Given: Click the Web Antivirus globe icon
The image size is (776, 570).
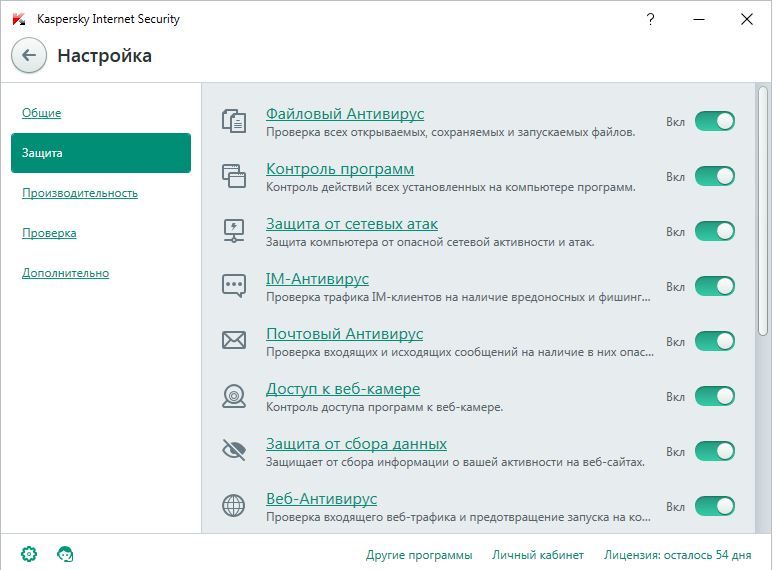Looking at the screenshot, I should tap(233, 506).
